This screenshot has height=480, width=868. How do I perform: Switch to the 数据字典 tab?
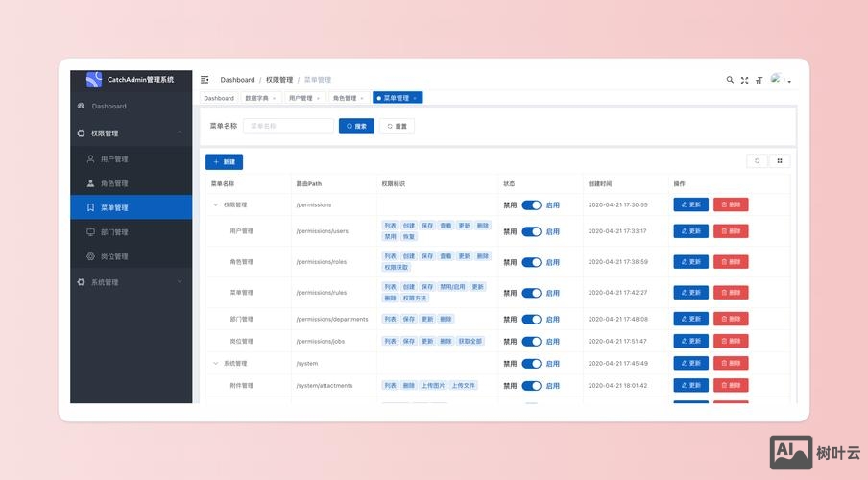click(x=256, y=98)
